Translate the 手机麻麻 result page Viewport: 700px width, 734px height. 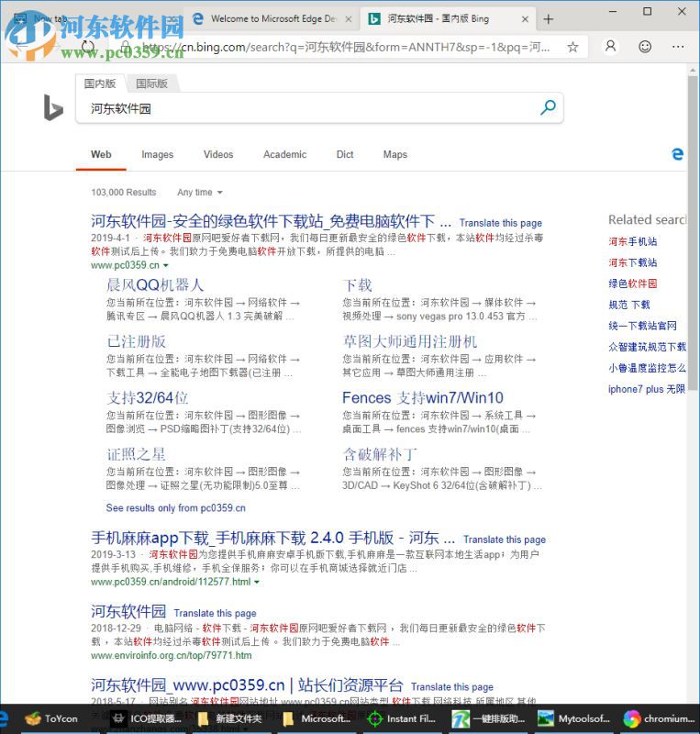[505, 539]
